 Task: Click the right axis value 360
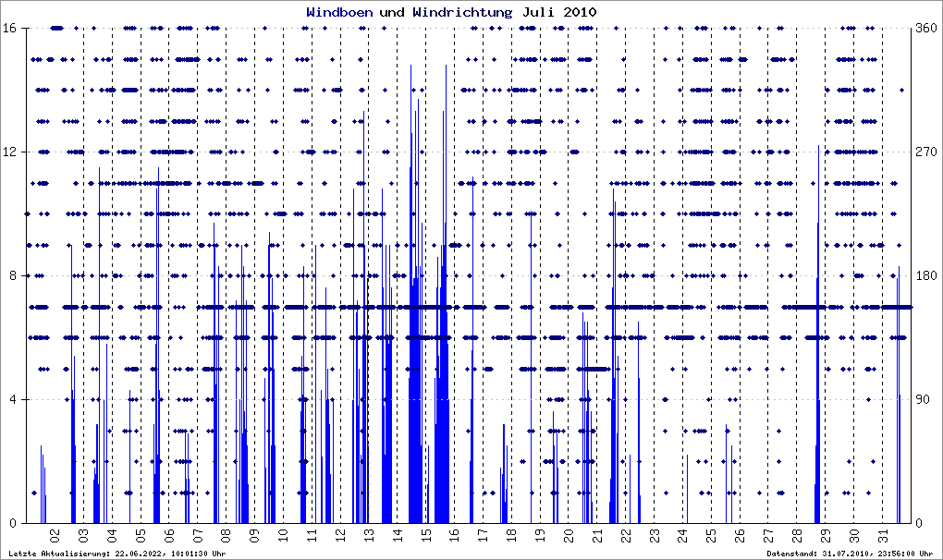(926, 28)
